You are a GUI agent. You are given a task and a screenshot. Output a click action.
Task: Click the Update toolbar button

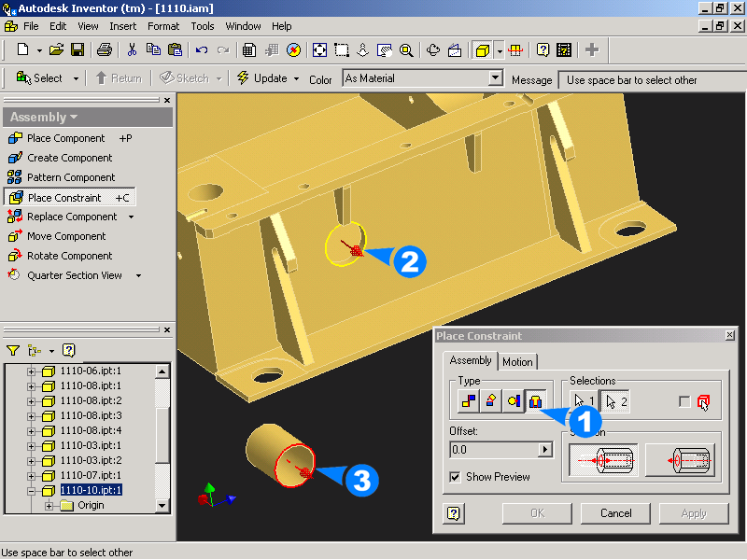coord(263,78)
